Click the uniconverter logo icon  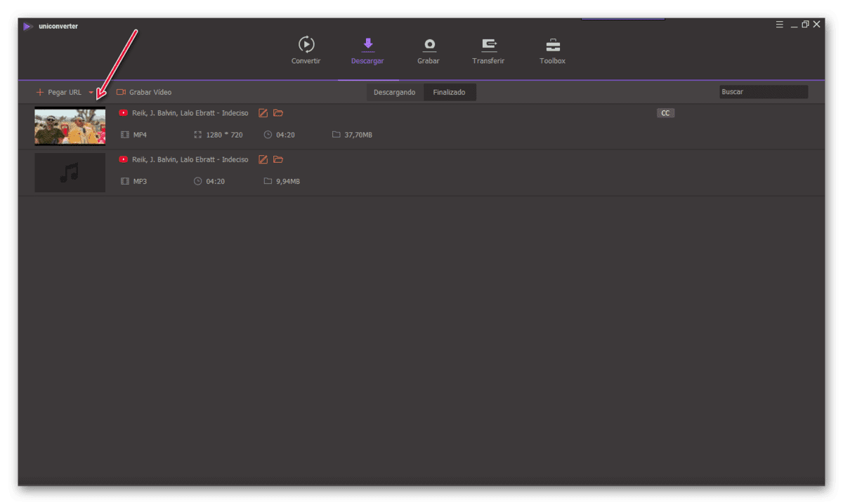click(x=28, y=27)
